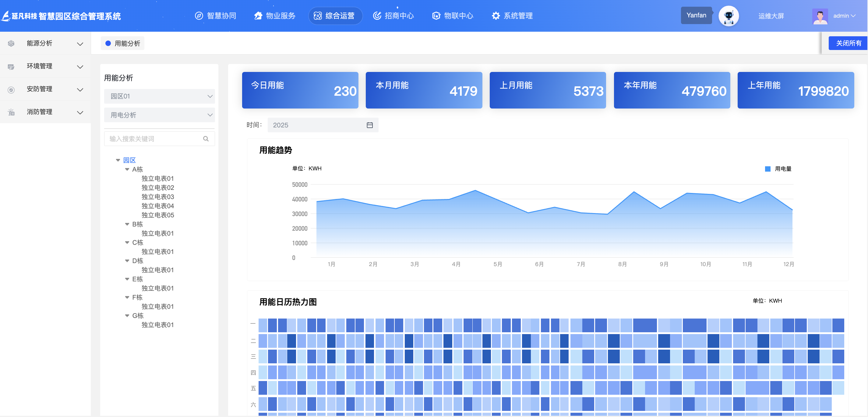
Task: Click the admin user avatar
Action: [820, 16]
